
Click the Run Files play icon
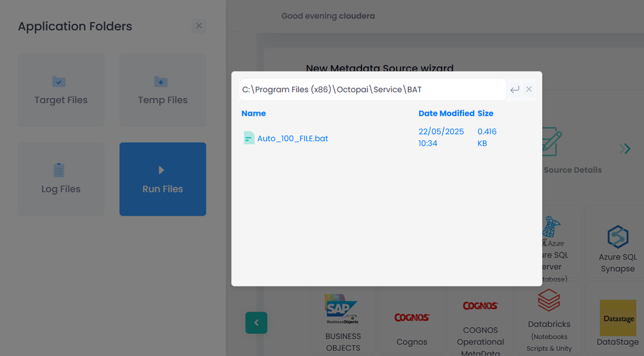pos(161,170)
